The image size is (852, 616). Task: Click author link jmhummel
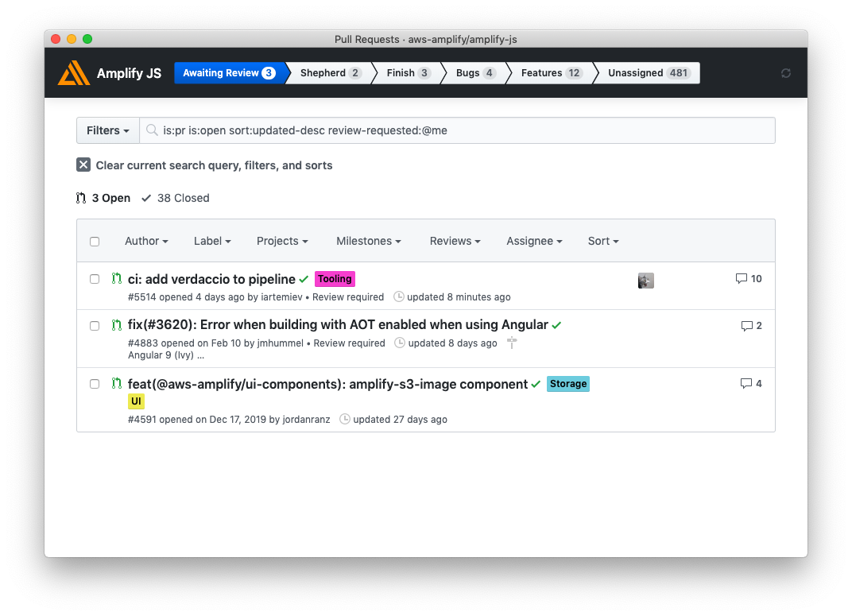point(281,343)
